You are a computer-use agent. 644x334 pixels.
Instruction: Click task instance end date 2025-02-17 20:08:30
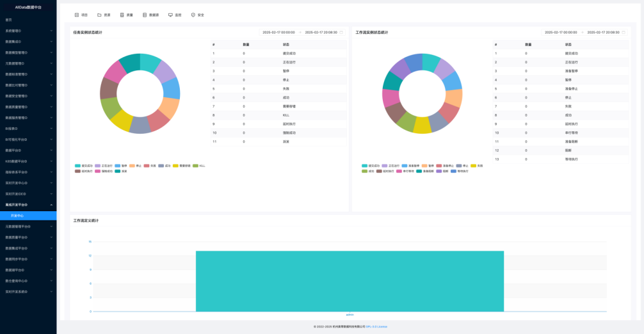[321, 33]
